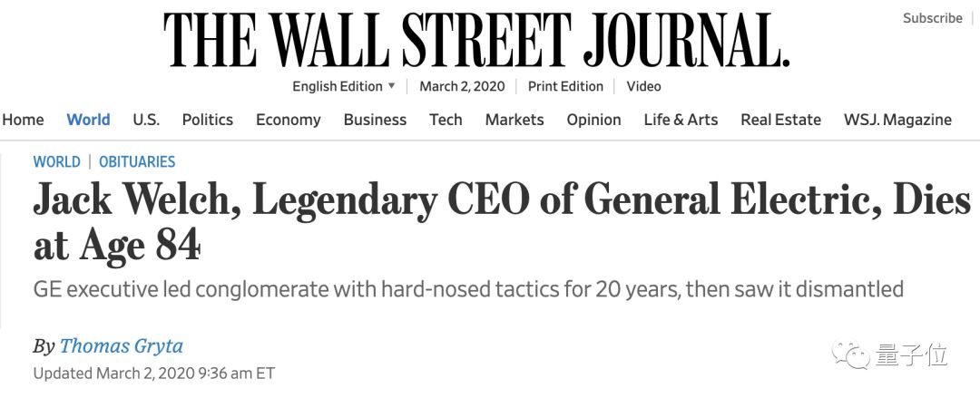Visit the Life & Arts section
The width and height of the screenshot is (980, 398).
(x=681, y=120)
